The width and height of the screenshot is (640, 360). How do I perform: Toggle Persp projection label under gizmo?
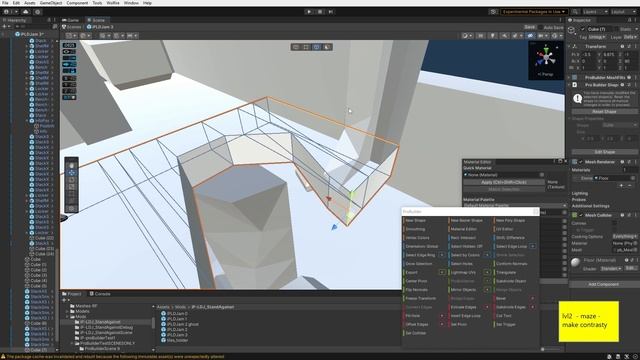545,74
